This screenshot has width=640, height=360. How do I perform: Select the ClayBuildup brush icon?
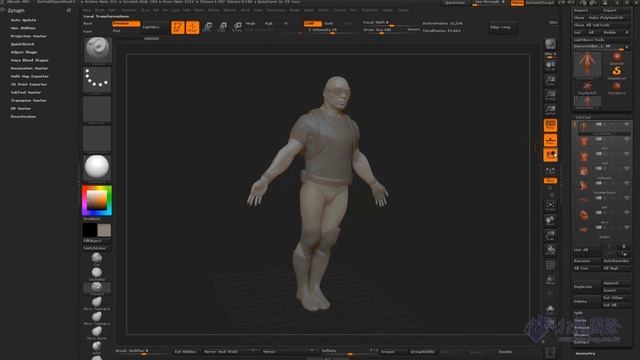point(97,273)
